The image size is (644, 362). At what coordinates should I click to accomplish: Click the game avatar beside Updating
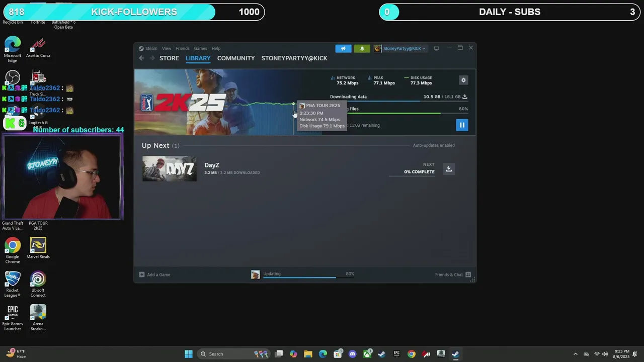pos(256,275)
